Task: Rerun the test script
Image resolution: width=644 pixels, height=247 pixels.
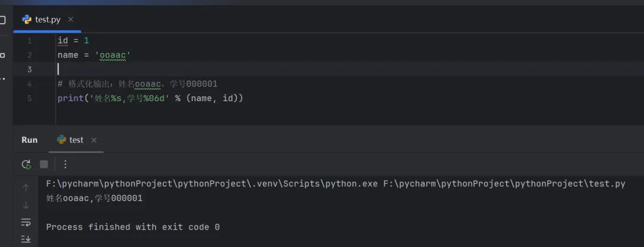Action: tap(26, 164)
